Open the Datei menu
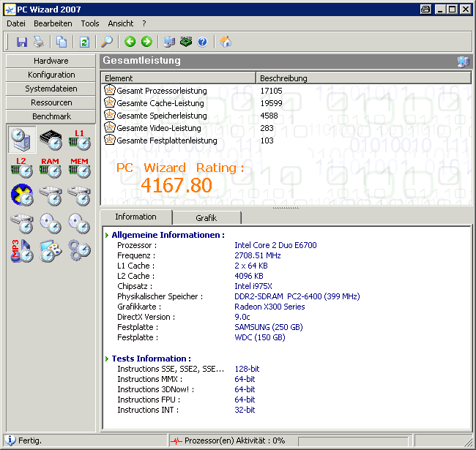Image resolution: width=476 pixels, height=450 pixels. [16, 23]
